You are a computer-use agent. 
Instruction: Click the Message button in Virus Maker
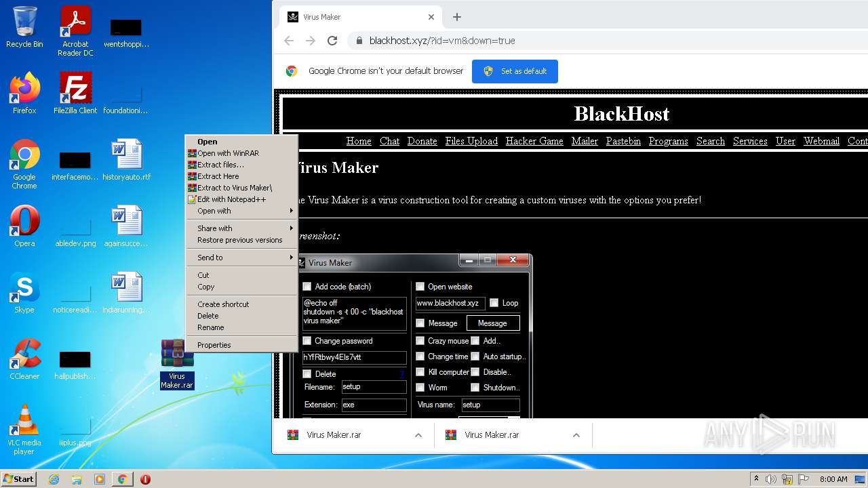pyautogui.click(x=493, y=323)
